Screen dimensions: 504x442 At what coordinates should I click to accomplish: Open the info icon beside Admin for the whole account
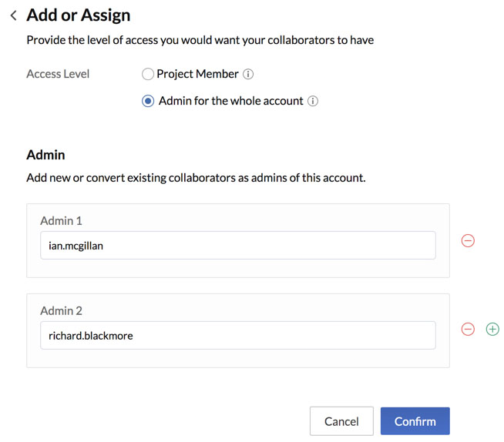[x=313, y=101]
